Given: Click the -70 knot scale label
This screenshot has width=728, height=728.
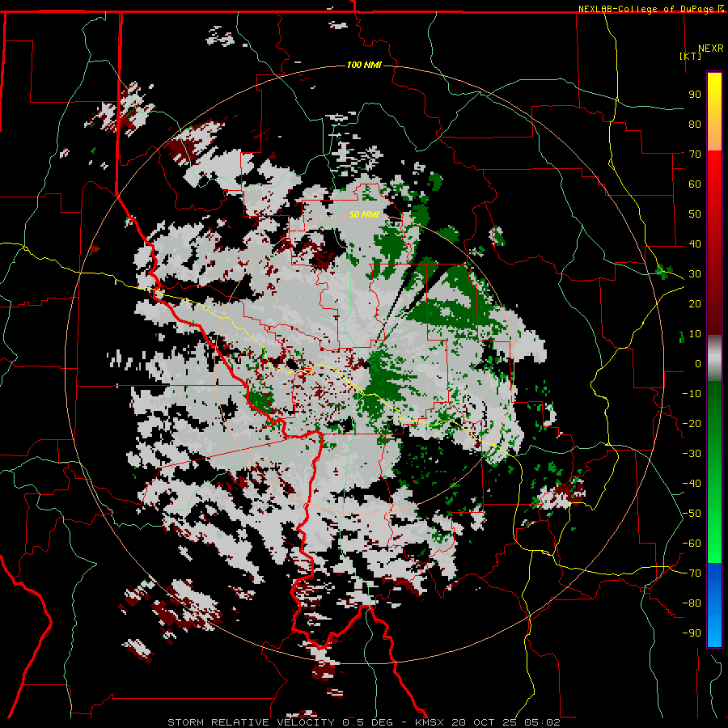Looking at the screenshot, I should [692, 573].
